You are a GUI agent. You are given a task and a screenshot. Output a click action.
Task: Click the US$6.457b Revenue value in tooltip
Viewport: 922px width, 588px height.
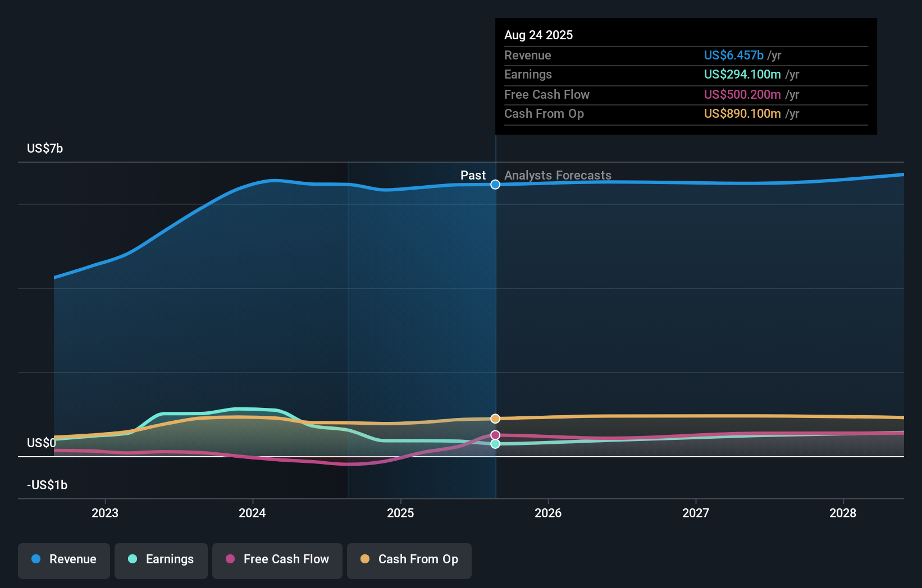(733, 55)
